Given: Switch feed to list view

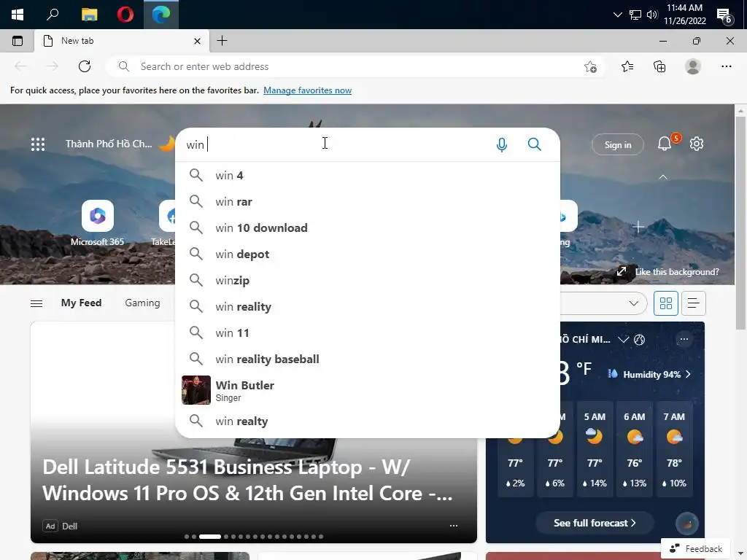Looking at the screenshot, I should [x=694, y=303].
